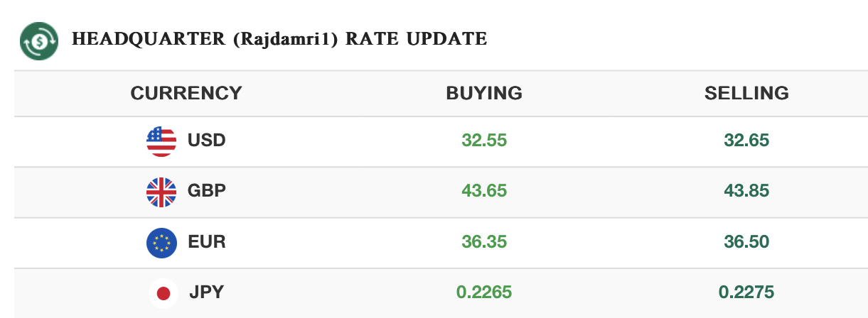Select the EUR currency label
868x318 pixels.
point(207,242)
